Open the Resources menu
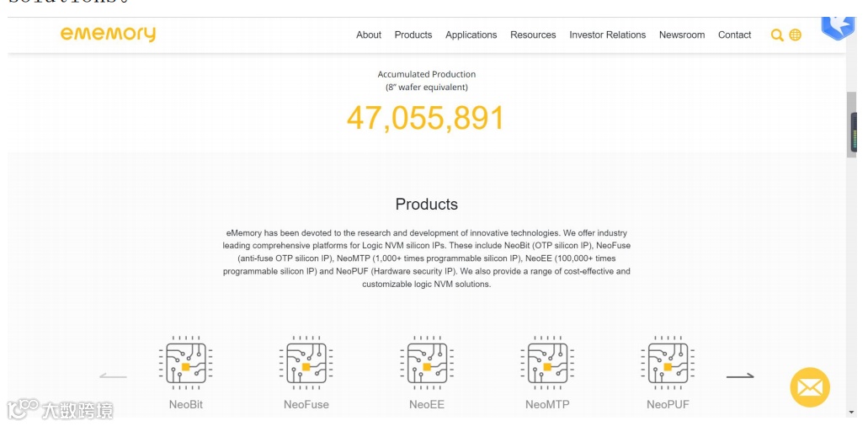The image size is (868, 426). coord(533,35)
